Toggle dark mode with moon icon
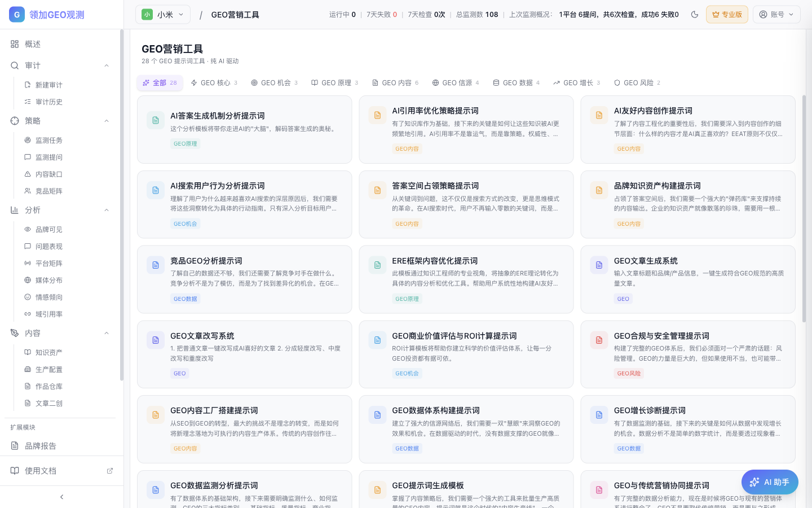Screen dimensions: 812x508 [x=695, y=15]
